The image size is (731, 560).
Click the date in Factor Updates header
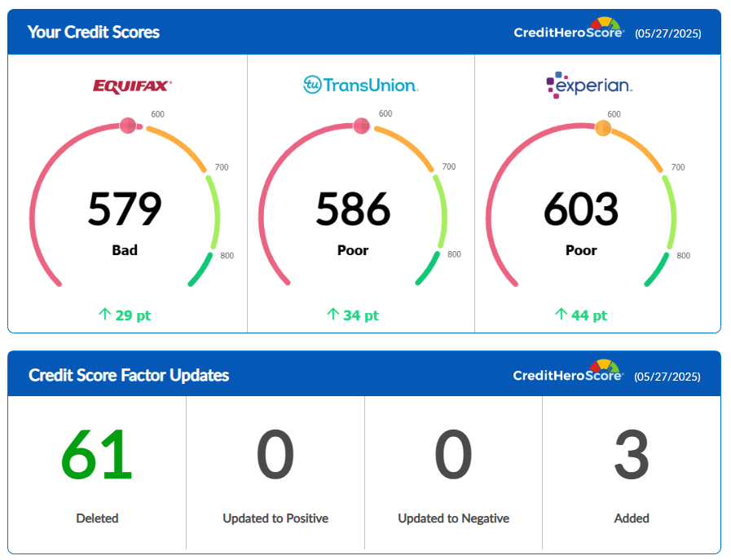click(x=667, y=377)
